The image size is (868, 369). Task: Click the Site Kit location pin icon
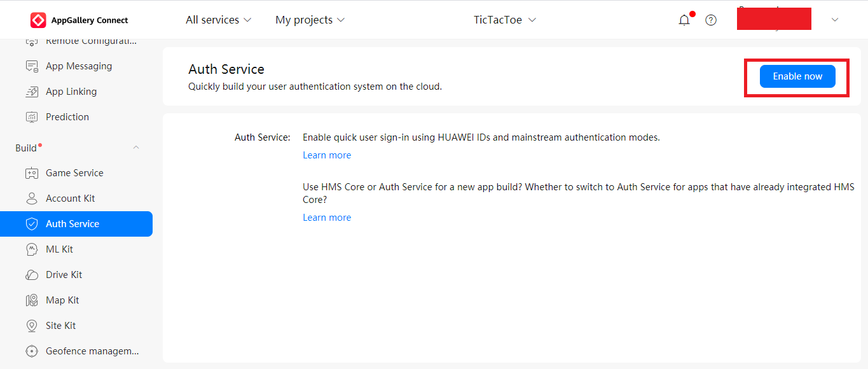[32, 326]
